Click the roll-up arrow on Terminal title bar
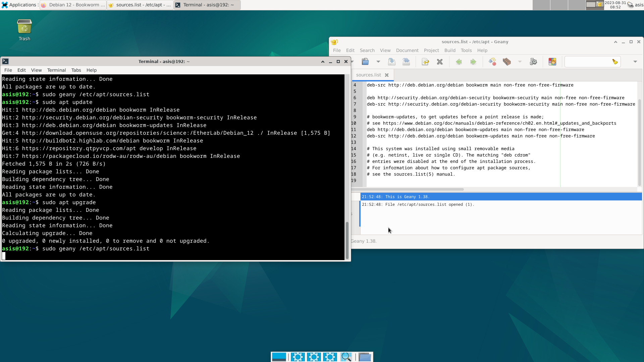 click(323, 62)
